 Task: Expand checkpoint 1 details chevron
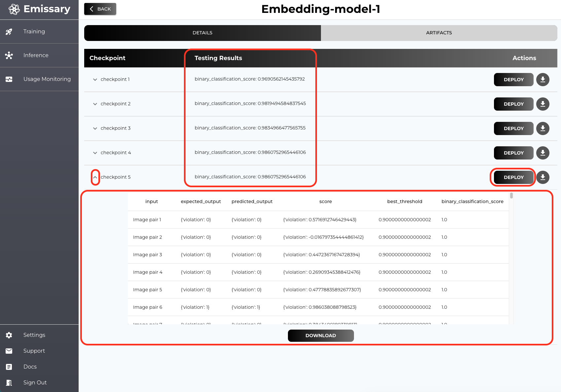pos(95,80)
